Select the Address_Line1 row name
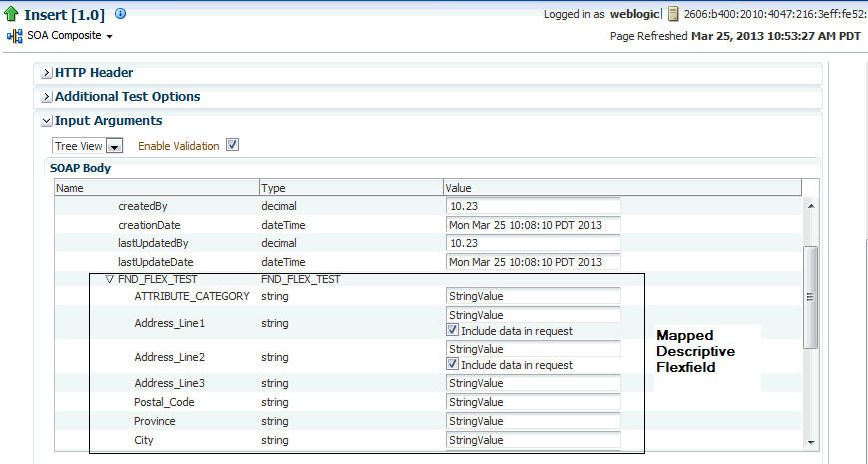868x464 pixels. tap(170, 323)
